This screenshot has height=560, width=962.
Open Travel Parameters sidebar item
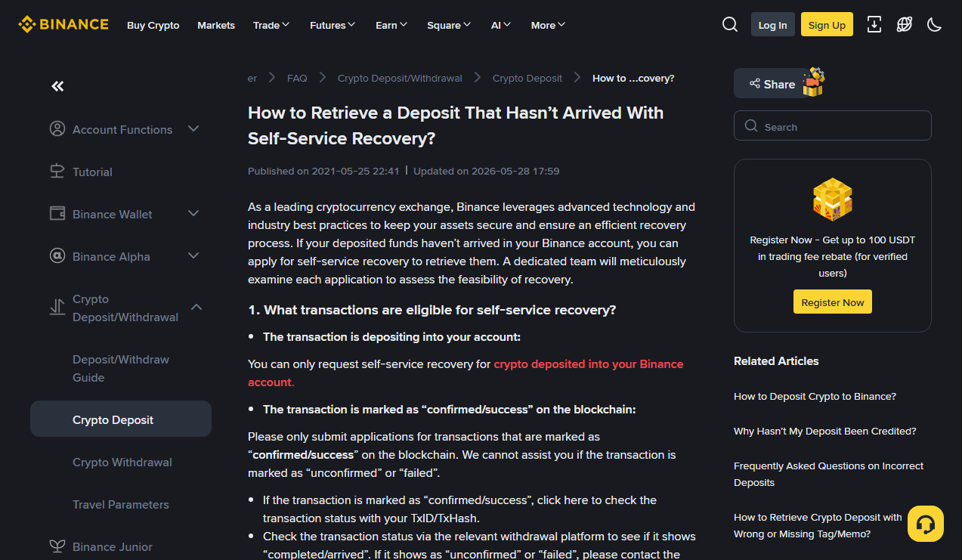(121, 504)
